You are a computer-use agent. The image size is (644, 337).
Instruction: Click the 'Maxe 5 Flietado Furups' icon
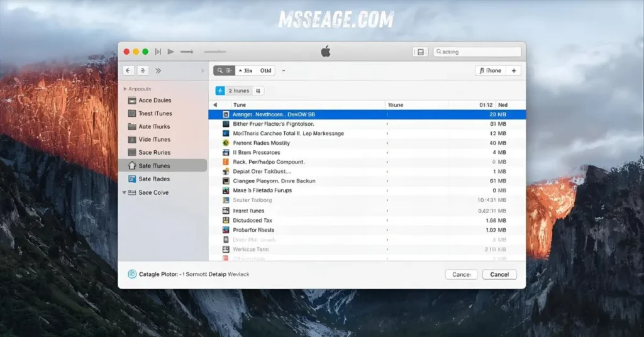point(226,191)
